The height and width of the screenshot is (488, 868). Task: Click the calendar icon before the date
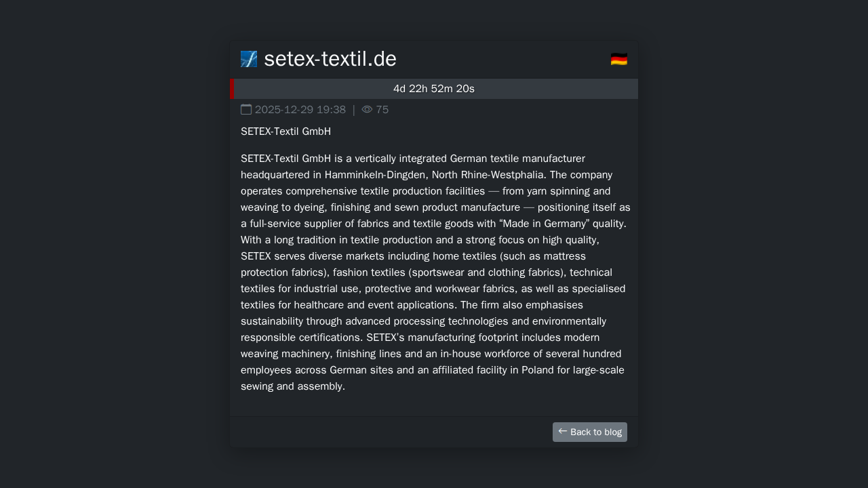coord(246,109)
